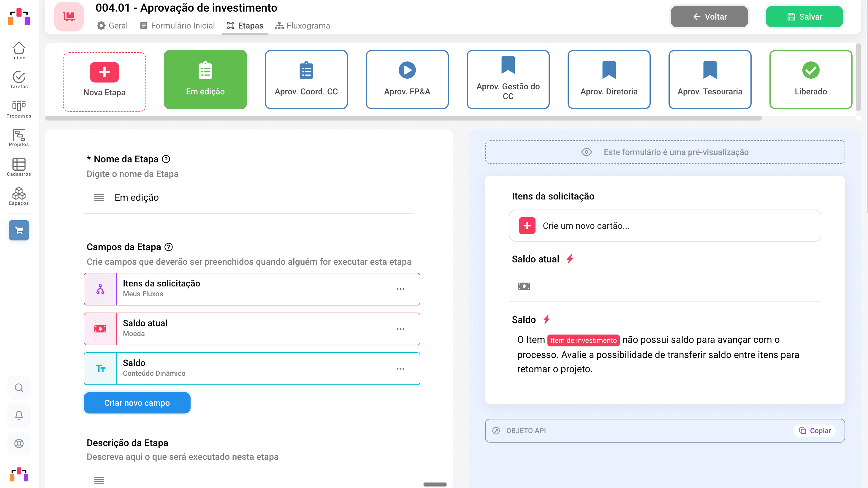Select the Aprov. Gestão do CC stage
Viewport: 868px width, 488px height.
[508, 80]
